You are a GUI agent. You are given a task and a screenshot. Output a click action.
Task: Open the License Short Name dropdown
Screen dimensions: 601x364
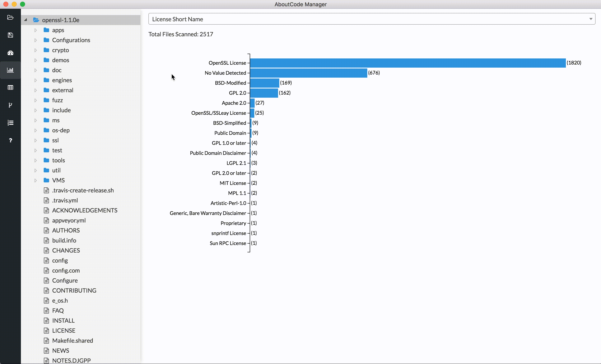(x=372, y=19)
